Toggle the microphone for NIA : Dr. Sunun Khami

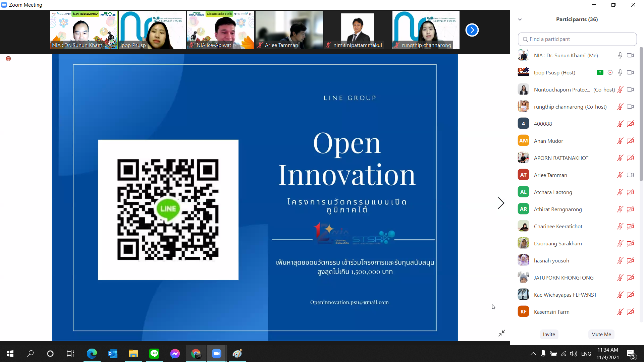pos(620,55)
